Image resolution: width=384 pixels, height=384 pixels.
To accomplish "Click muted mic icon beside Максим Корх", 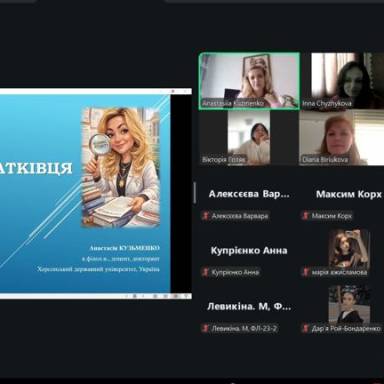I will tap(305, 216).
